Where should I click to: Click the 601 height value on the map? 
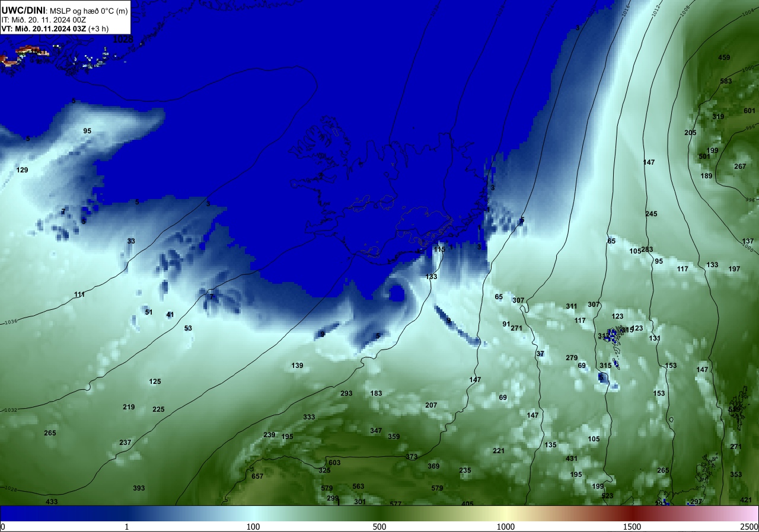[750, 111]
